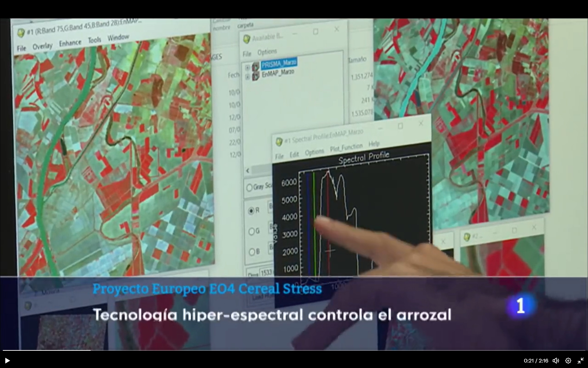Viewport: 588px width, 368px height.
Task: Select the PRISMA_Marzo dataset
Action: click(x=279, y=63)
